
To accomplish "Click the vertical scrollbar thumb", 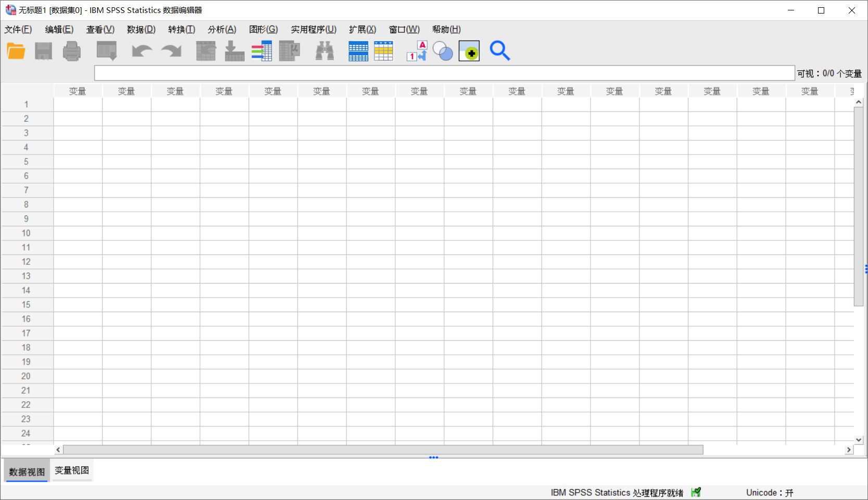I will (x=859, y=207).
